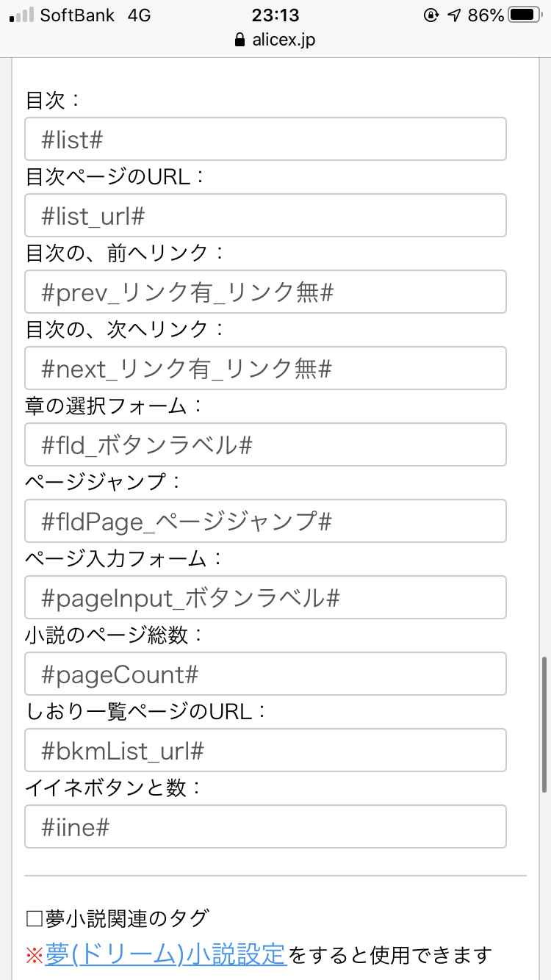The width and height of the screenshot is (551, 980).
Task: Click the #list_url# input field
Action: pos(265,215)
